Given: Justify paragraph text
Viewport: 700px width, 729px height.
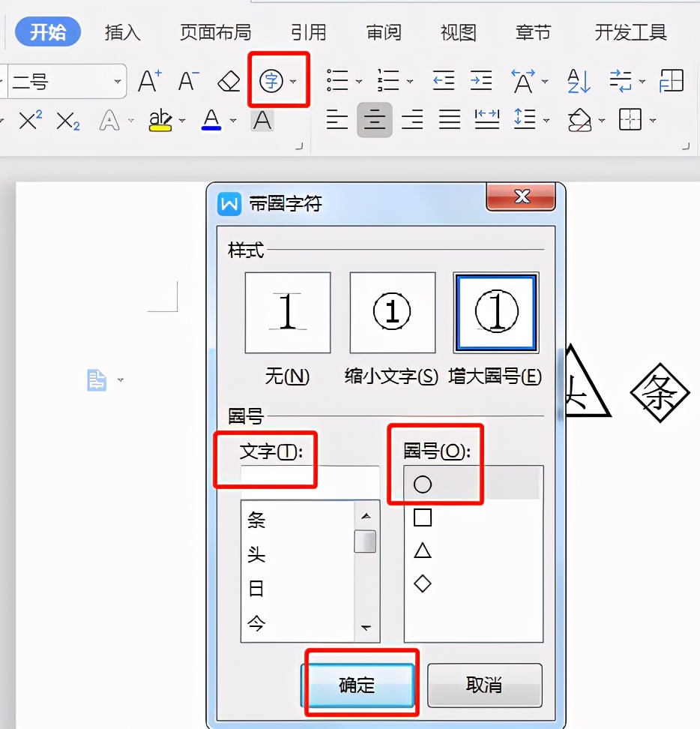Looking at the screenshot, I should 450,120.
